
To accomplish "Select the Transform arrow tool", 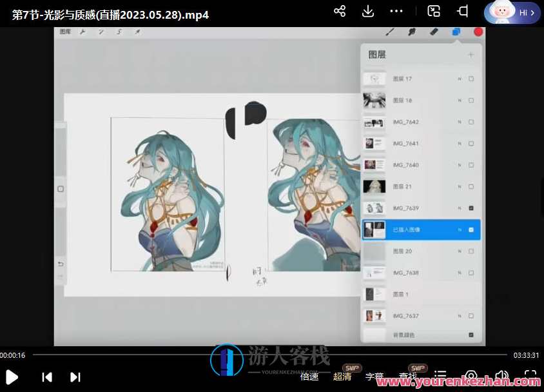I will pyautogui.click(x=137, y=31).
